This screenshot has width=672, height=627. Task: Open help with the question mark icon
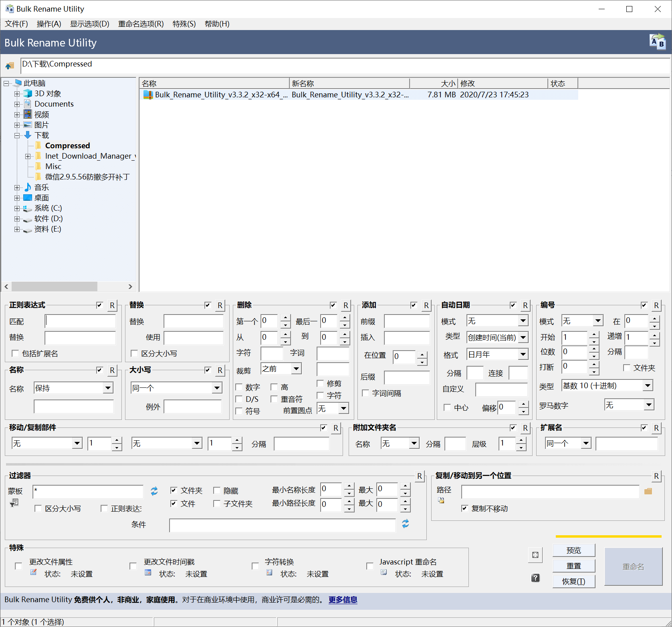(x=536, y=578)
